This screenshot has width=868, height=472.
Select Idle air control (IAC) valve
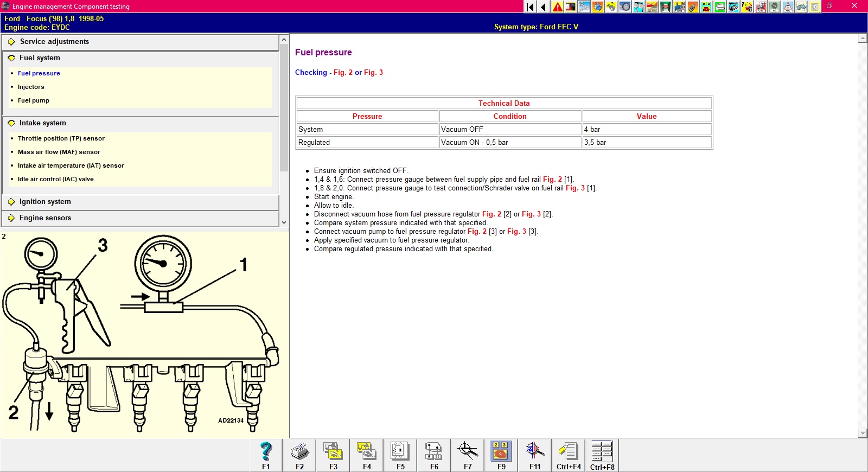pos(55,179)
